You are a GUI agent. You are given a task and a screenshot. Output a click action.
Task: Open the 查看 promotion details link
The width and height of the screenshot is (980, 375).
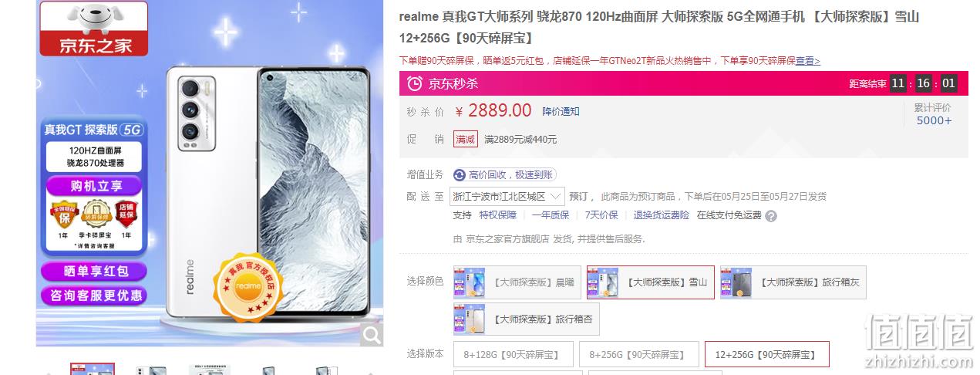(808, 61)
